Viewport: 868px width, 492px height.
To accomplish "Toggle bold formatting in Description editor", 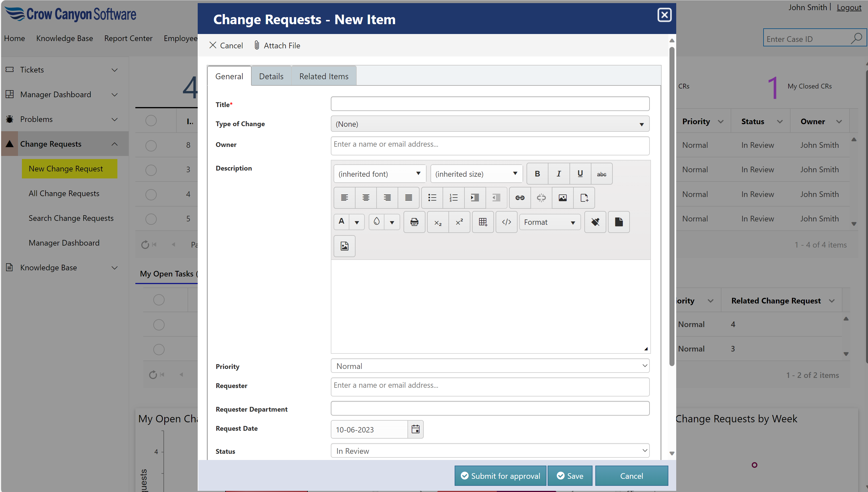I will (x=537, y=174).
